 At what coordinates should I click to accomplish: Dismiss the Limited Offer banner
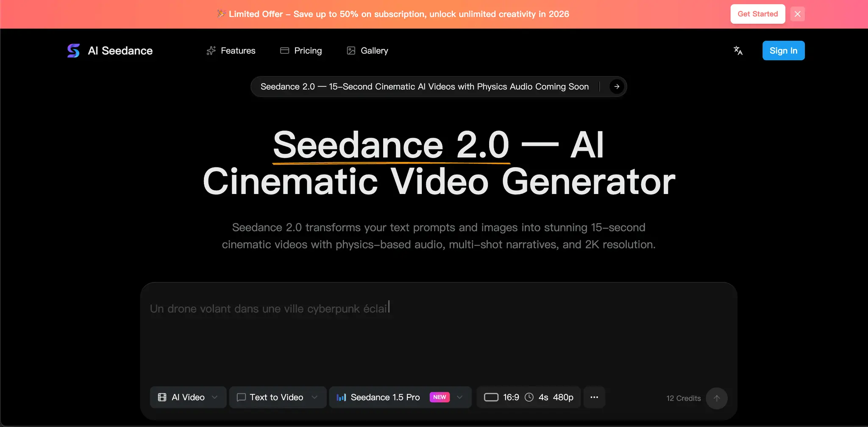(x=797, y=14)
